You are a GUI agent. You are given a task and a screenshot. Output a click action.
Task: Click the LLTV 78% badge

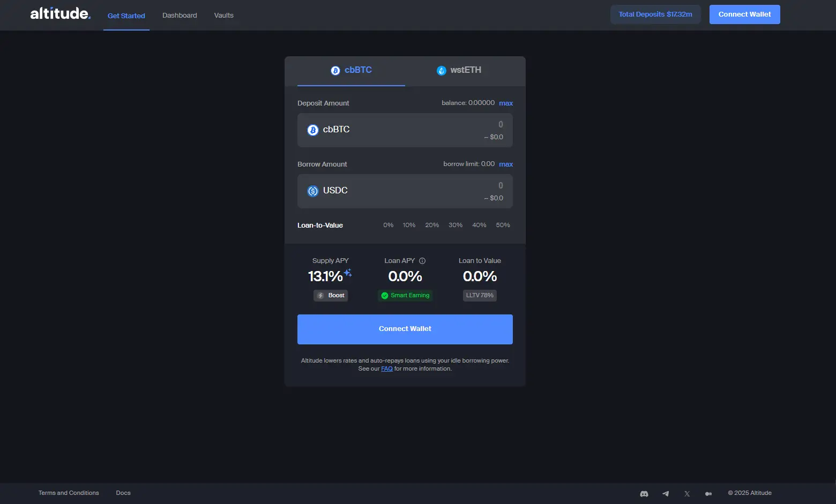[x=480, y=295]
